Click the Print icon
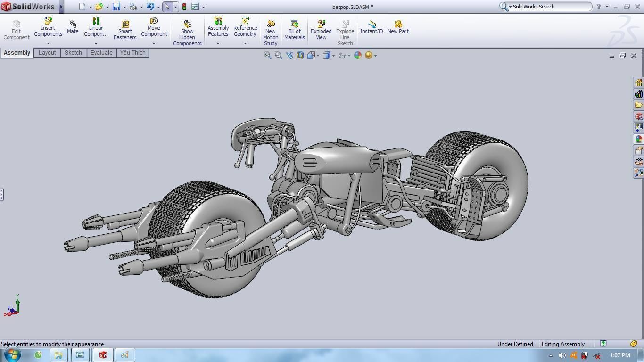Viewport: 644px width, 362px height. (133, 7)
